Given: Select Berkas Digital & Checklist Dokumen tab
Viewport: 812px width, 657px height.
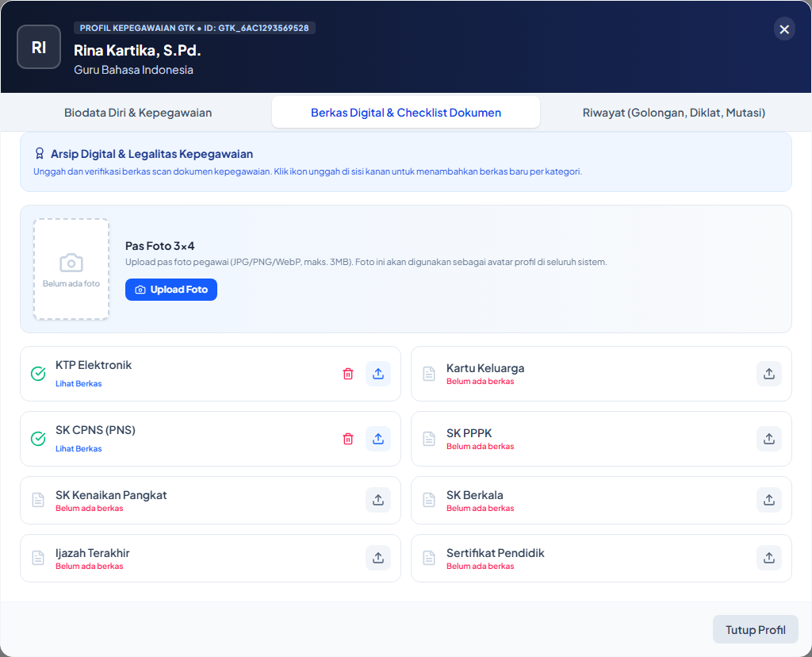Looking at the screenshot, I should [406, 113].
